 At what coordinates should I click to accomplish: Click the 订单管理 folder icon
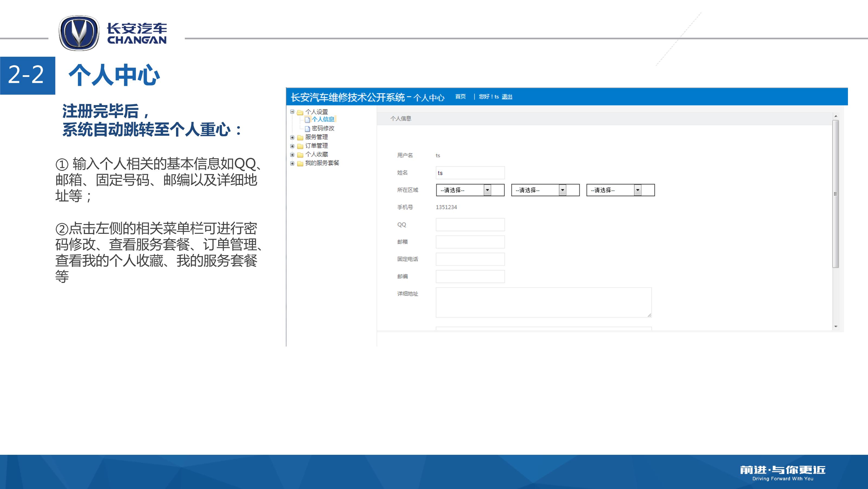(300, 146)
